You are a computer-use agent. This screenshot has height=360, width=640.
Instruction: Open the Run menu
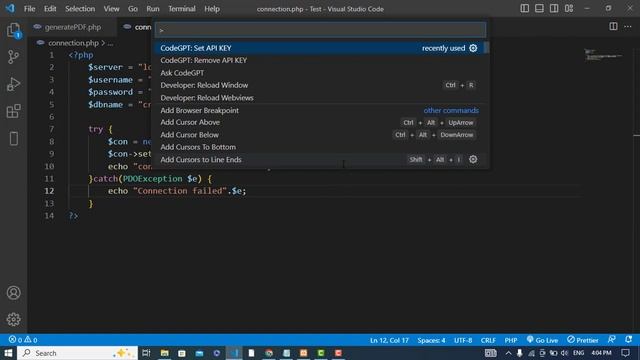click(x=153, y=9)
